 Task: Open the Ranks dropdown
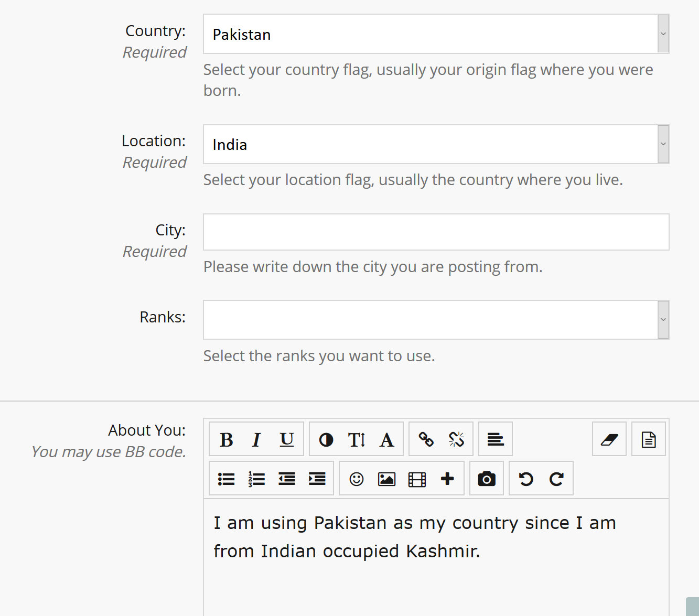click(x=436, y=320)
